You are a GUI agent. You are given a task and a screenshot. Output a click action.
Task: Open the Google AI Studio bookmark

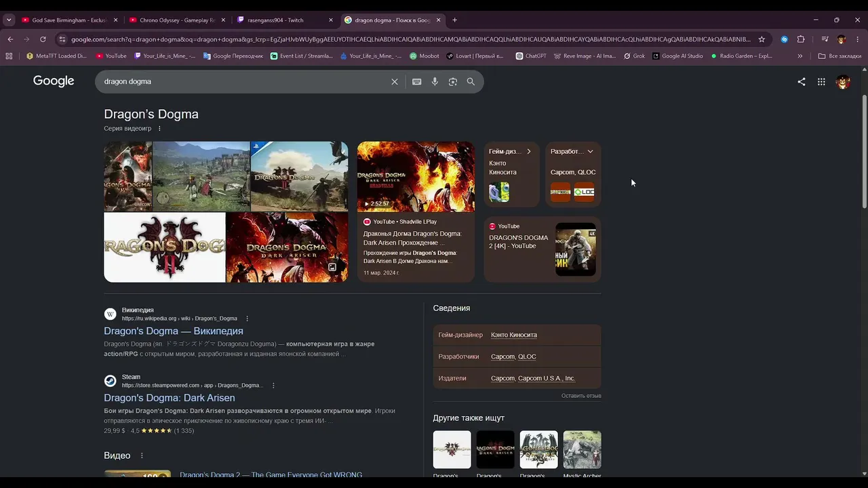pyautogui.click(x=678, y=56)
